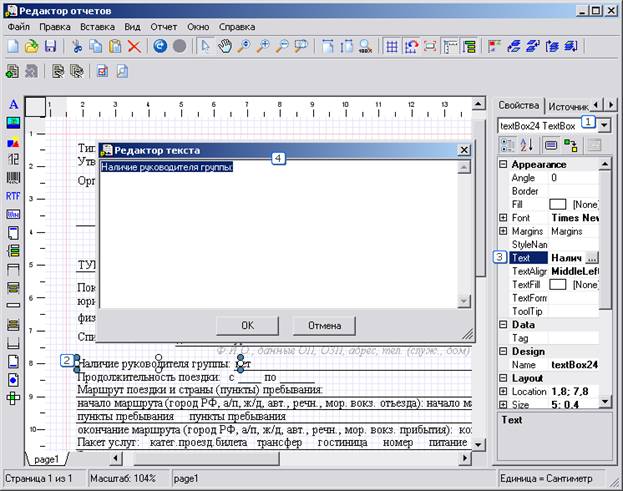Viewport: 623px width, 491px height.
Task: Expand the Font property node
Action: click(503, 218)
